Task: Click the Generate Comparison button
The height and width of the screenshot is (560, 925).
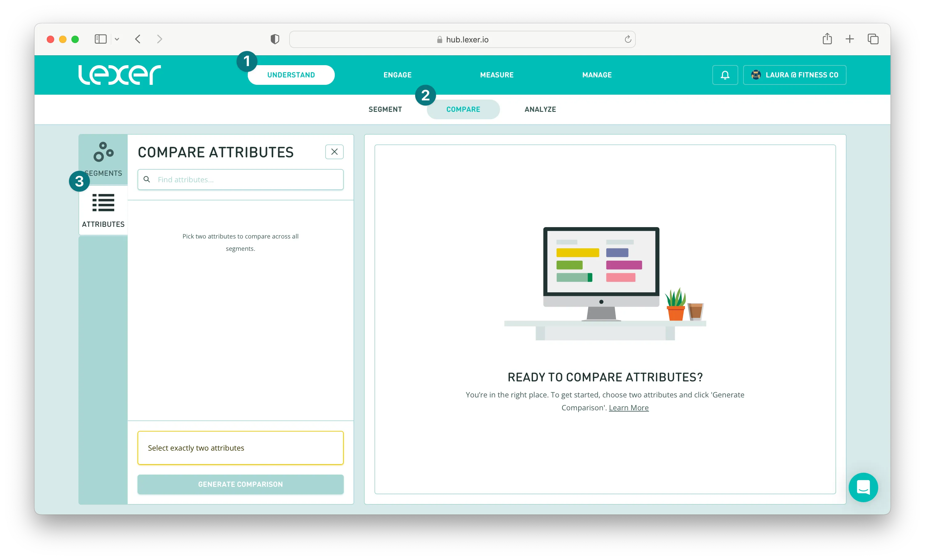Action: [240, 484]
